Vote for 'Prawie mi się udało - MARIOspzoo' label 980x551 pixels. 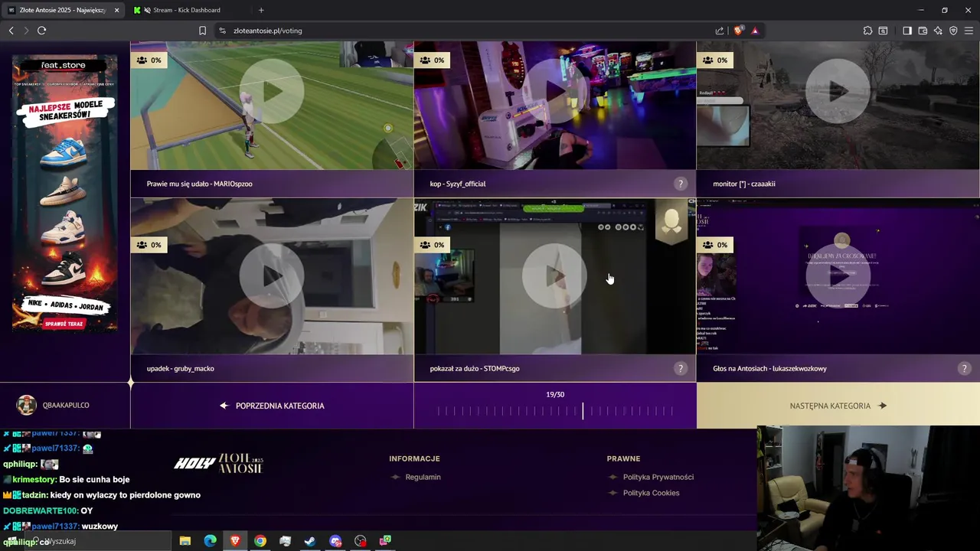tap(199, 184)
